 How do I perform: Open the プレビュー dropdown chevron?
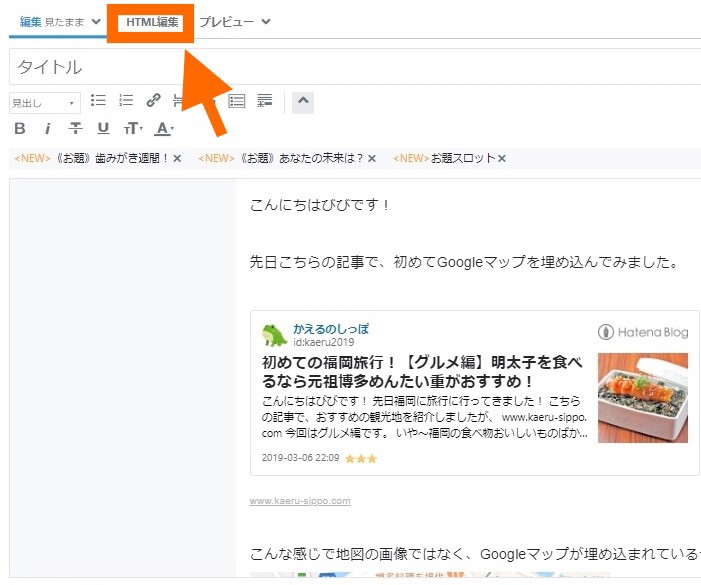click(266, 21)
